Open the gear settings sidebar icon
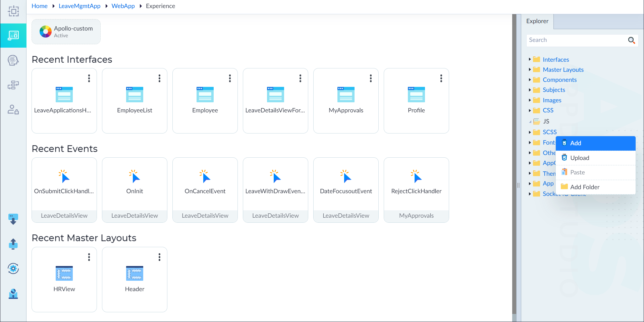644x322 pixels. tap(13, 268)
